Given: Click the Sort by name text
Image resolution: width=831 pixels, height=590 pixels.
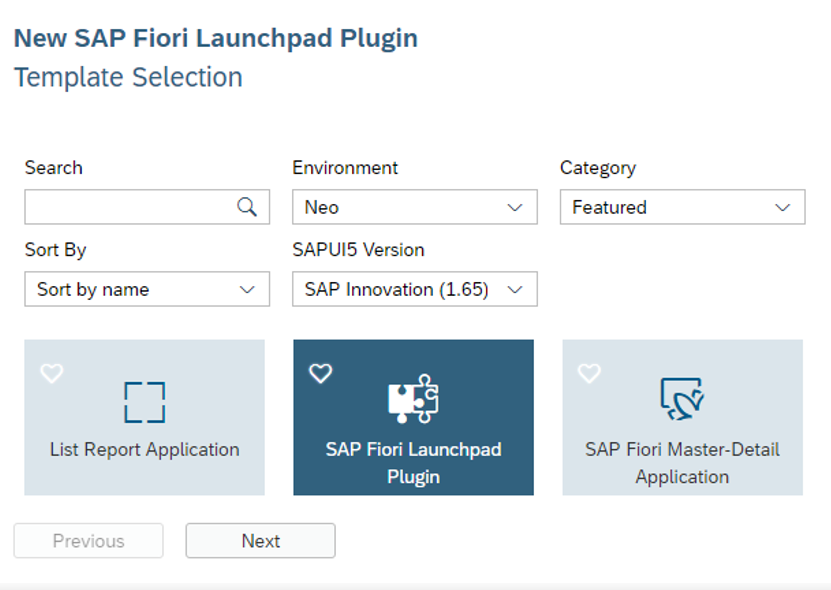Looking at the screenshot, I should pos(93,289).
